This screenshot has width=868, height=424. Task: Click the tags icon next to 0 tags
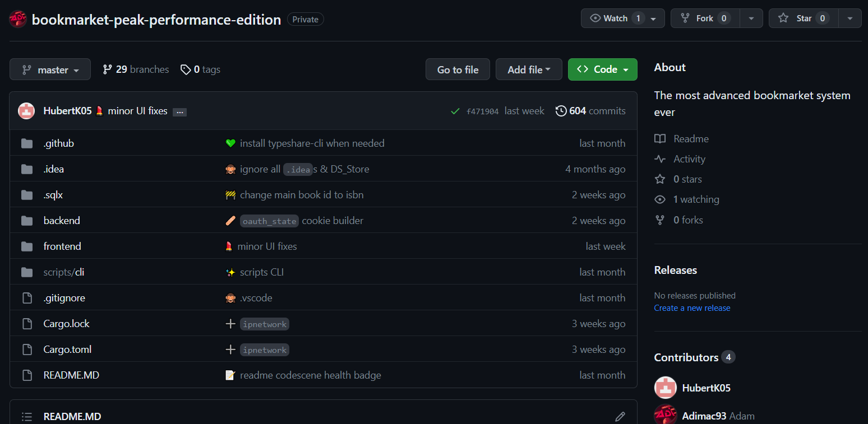click(186, 69)
